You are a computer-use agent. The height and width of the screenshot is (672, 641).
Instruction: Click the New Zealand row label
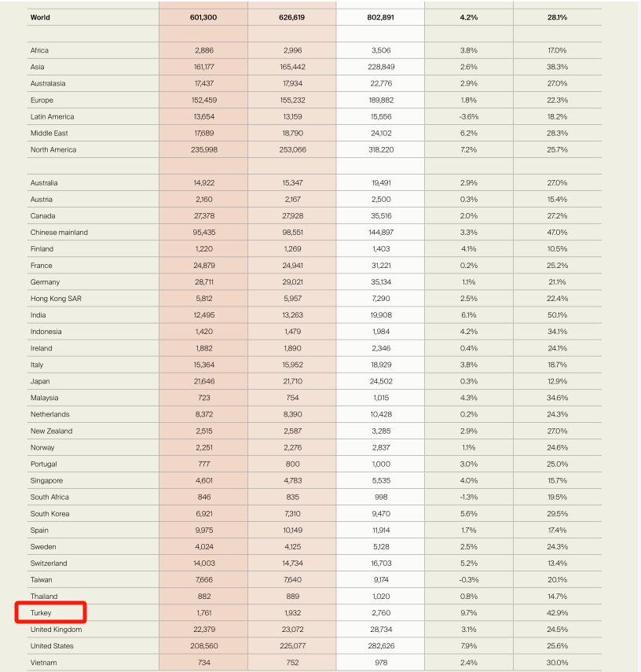click(51, 431)
